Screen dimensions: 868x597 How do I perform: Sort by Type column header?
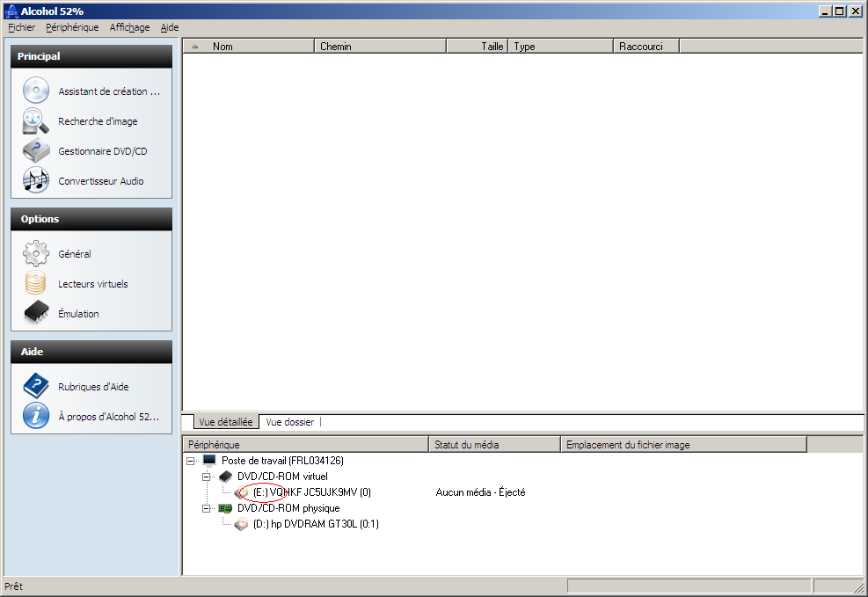[x=561, y=47]
